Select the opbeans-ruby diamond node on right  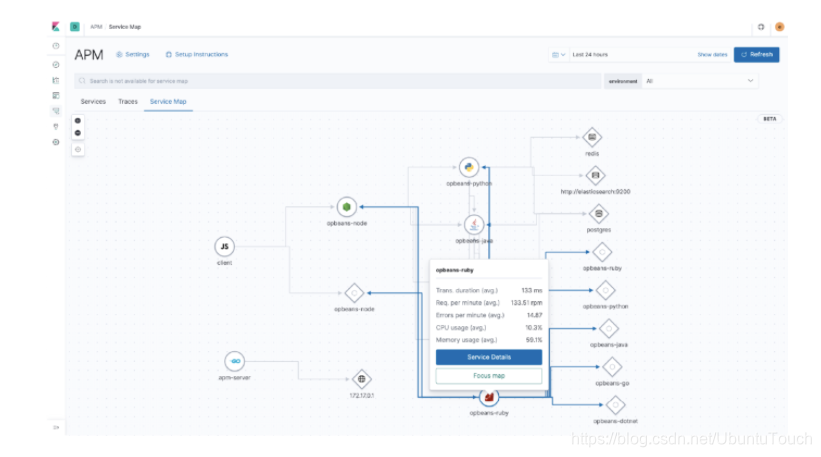(x=602, y=252)
